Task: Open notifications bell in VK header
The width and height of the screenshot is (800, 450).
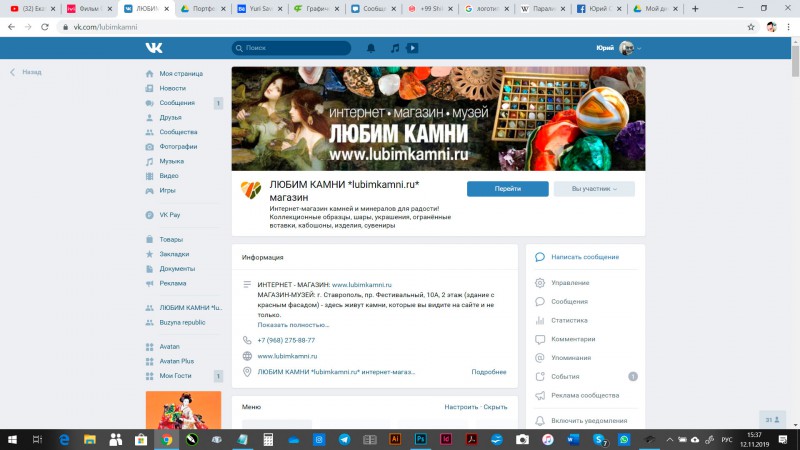Action: coord(371,48)
